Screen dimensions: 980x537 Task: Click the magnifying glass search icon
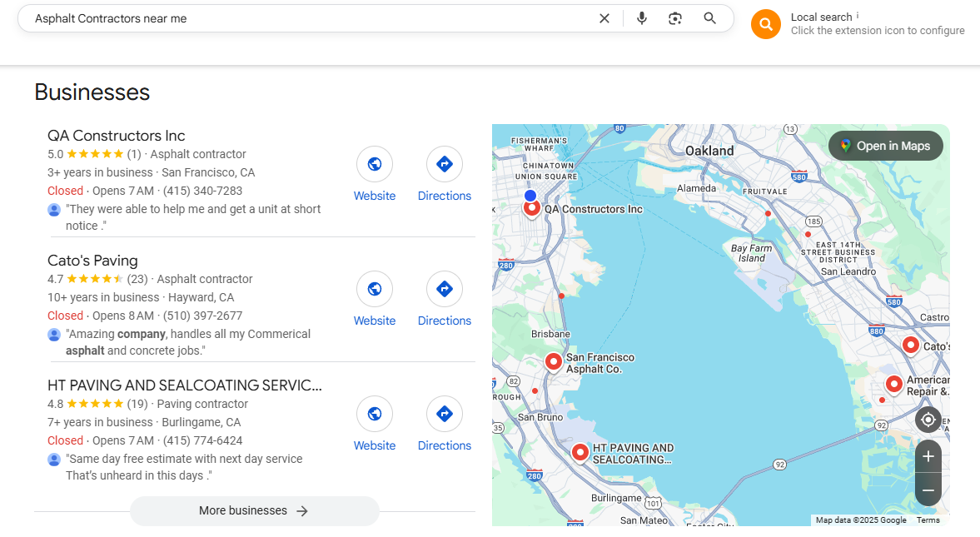coord(709,18)
